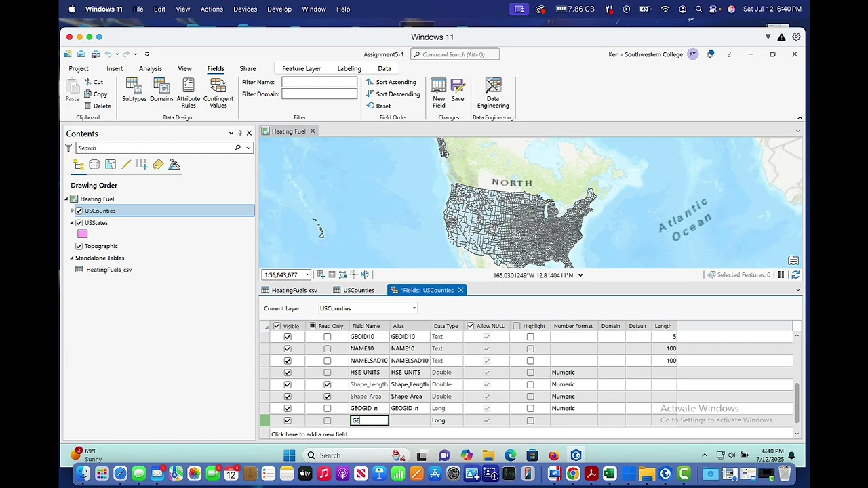Expand the USCounties layer
Screen dimensions: 868x488
73,211
